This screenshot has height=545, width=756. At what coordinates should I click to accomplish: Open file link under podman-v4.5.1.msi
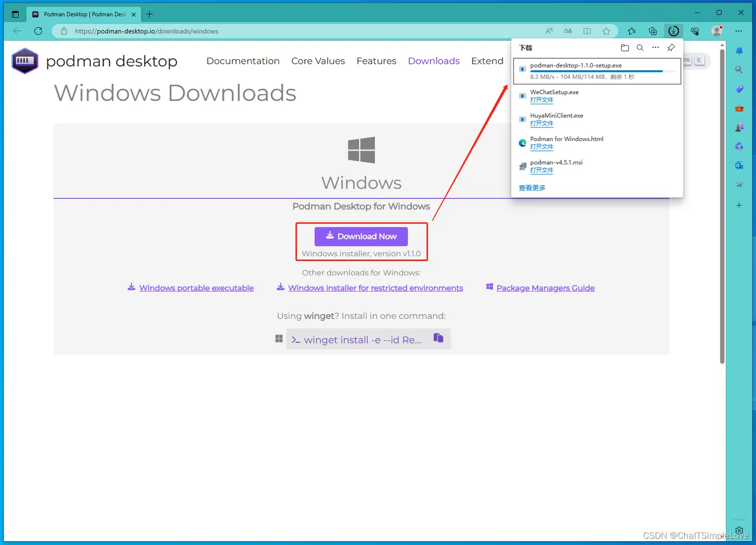tap(542, 170)
